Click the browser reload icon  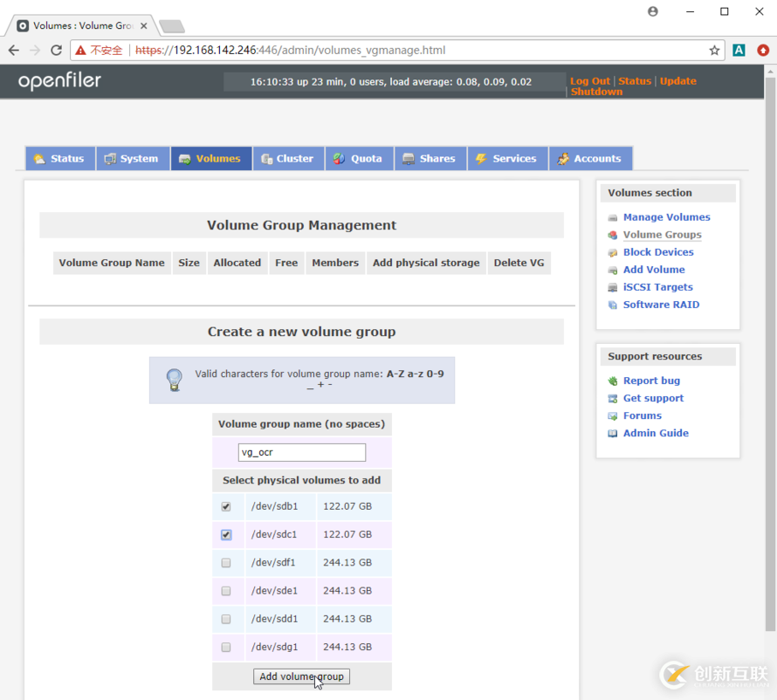click(57, 51)
